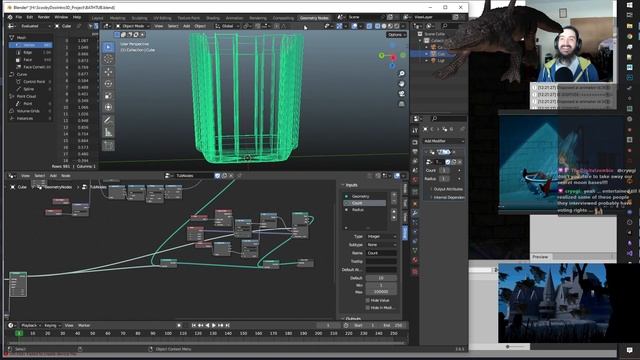Click the Max value field
640x360 pixels.
(x=381, y=292)
